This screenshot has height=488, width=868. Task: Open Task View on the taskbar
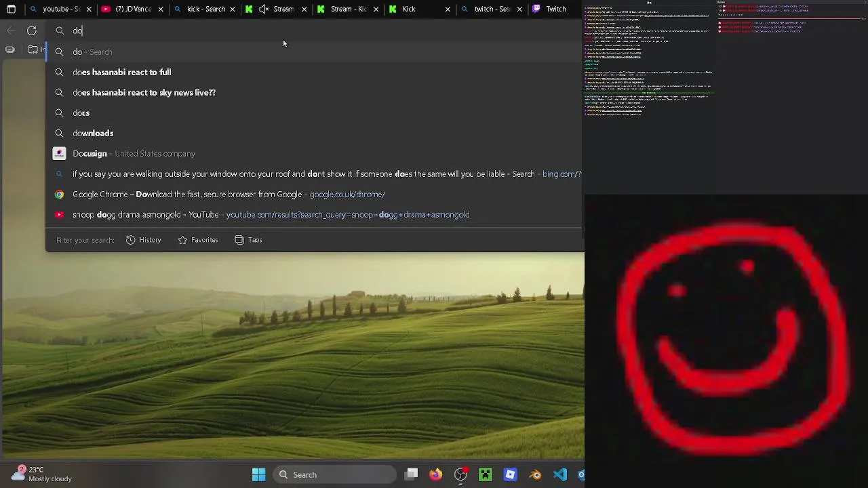point(411,474)
